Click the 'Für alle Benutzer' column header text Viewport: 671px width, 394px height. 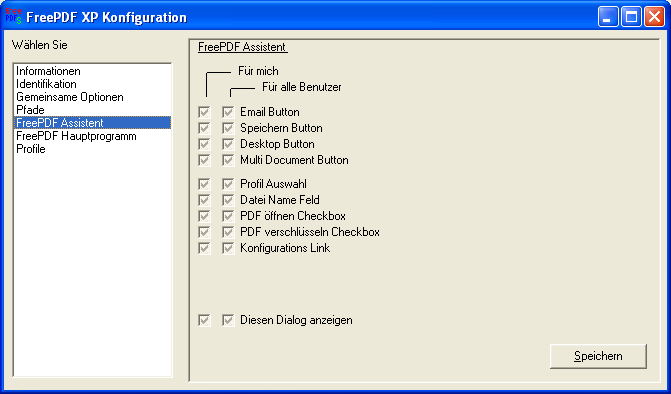click(x=302, y=87)
